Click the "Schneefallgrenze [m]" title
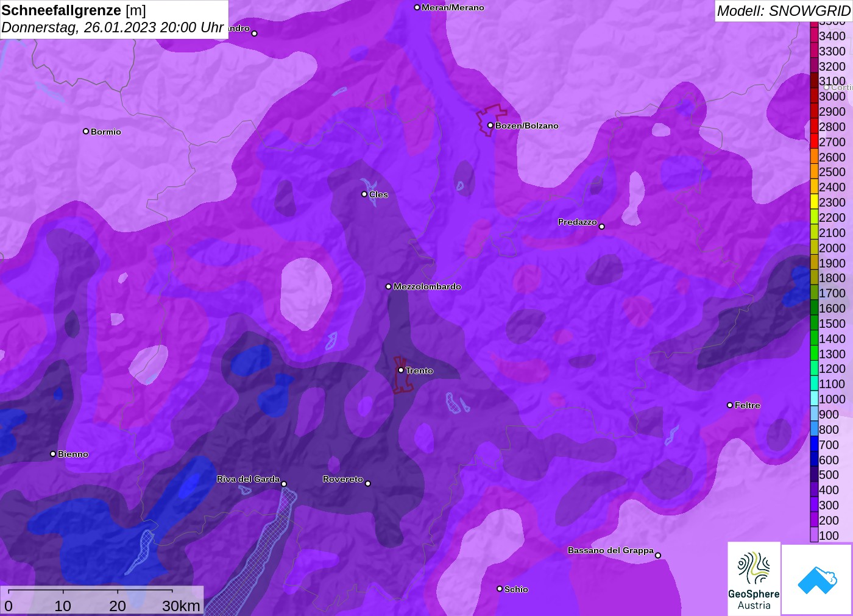 (x=74, y=10)
